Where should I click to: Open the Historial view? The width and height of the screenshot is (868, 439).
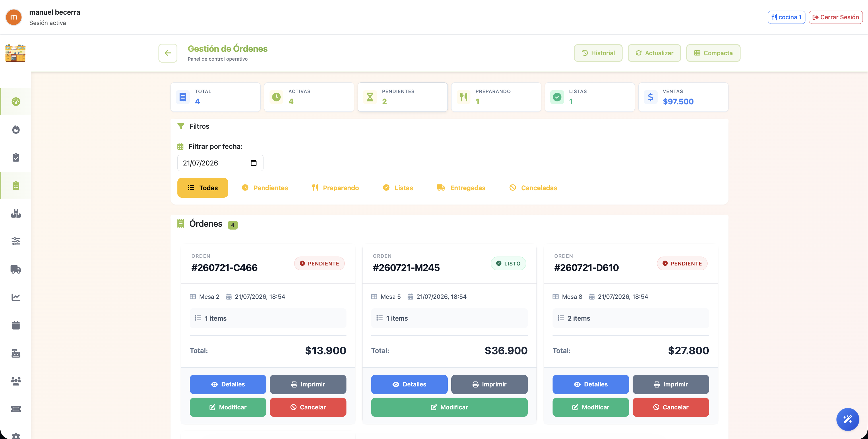click(x=598, y=53)
